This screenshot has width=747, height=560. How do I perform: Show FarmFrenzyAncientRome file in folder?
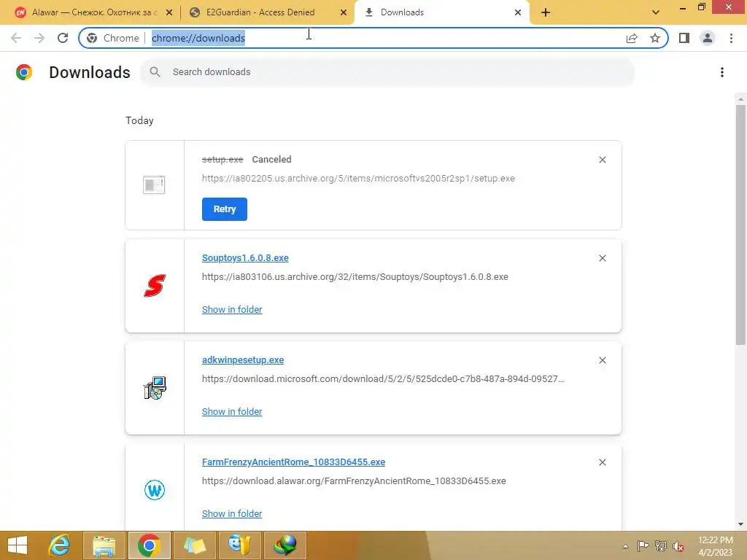pos(232,514)
